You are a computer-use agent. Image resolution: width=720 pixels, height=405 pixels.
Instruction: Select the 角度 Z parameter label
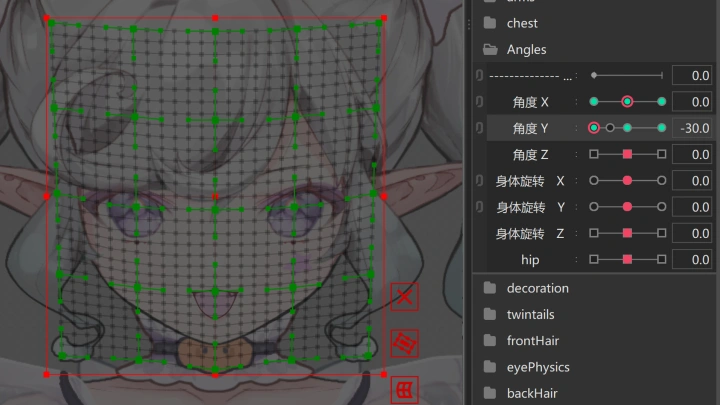tap(530, 155)
